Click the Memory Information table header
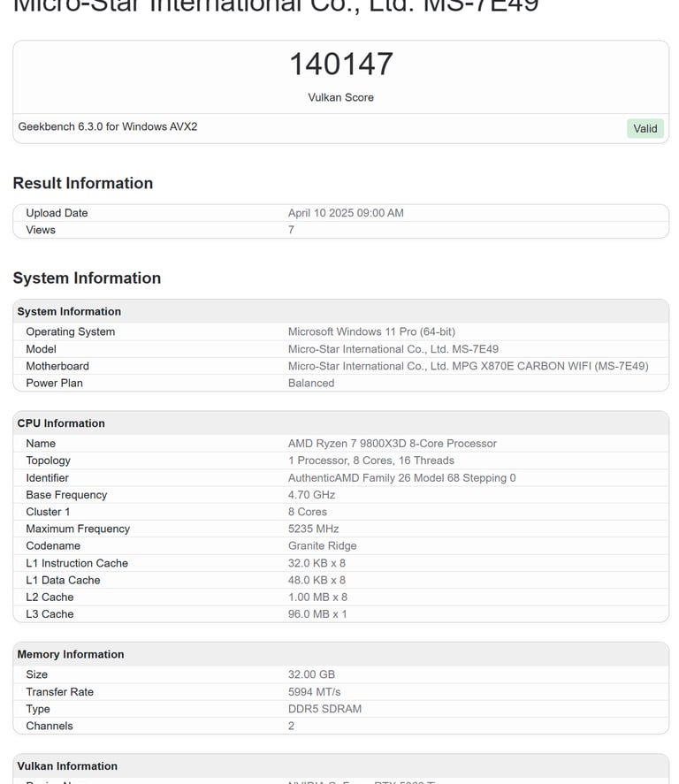This screenshot has height=784, width=679. point(71,654)
